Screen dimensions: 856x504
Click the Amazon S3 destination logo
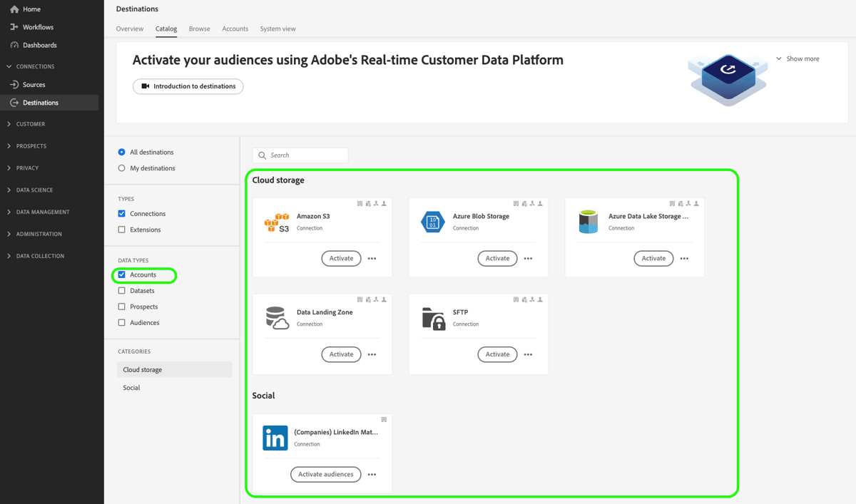pyautogui.click(x=277, y=222)
